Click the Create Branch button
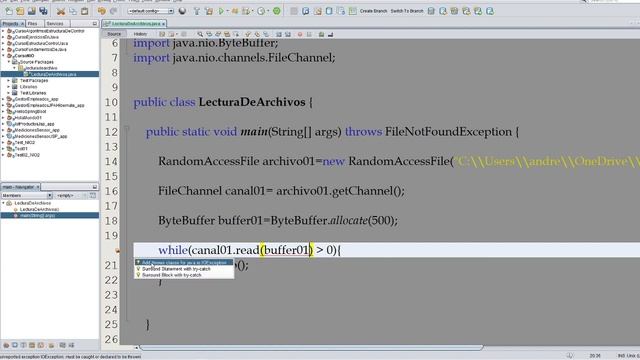 tap(373, 11)
